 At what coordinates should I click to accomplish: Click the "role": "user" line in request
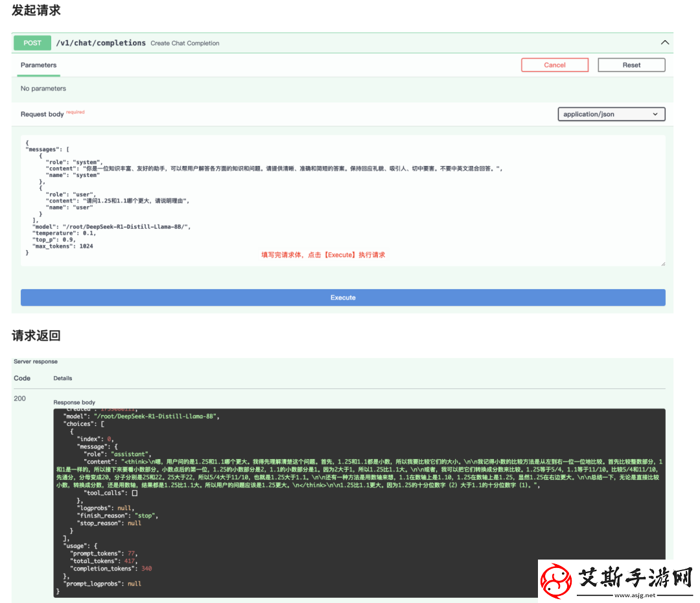point(71,195)
